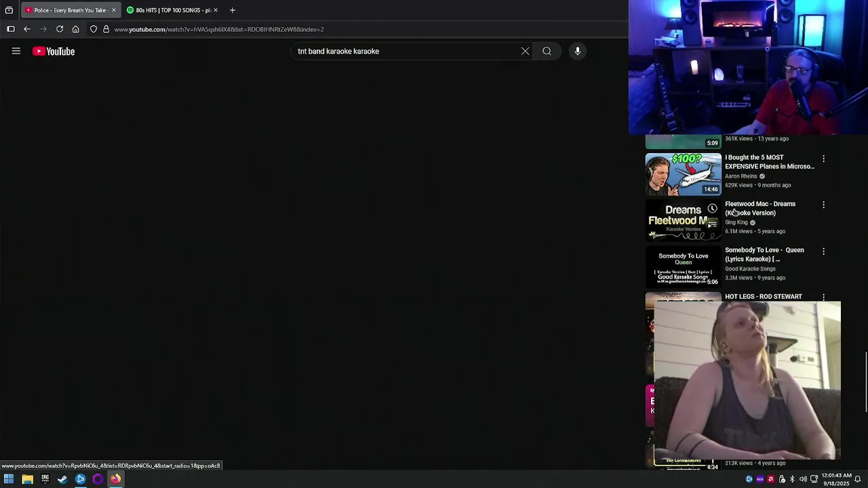This screenshot has width=868, height=488.
Task: Close the '80s HITS' Spotify tab
Action: [x=216, y=10]
